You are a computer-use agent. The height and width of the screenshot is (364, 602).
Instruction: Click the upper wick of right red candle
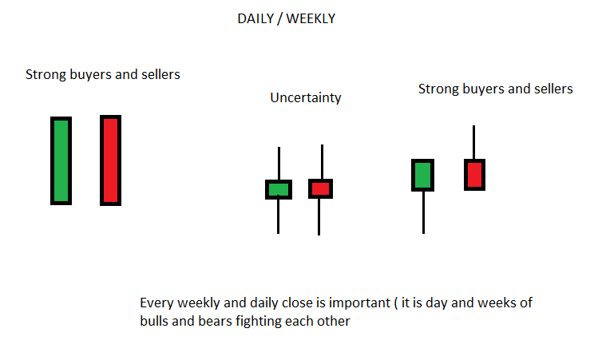pyautogui.click(x=474, y=142)
